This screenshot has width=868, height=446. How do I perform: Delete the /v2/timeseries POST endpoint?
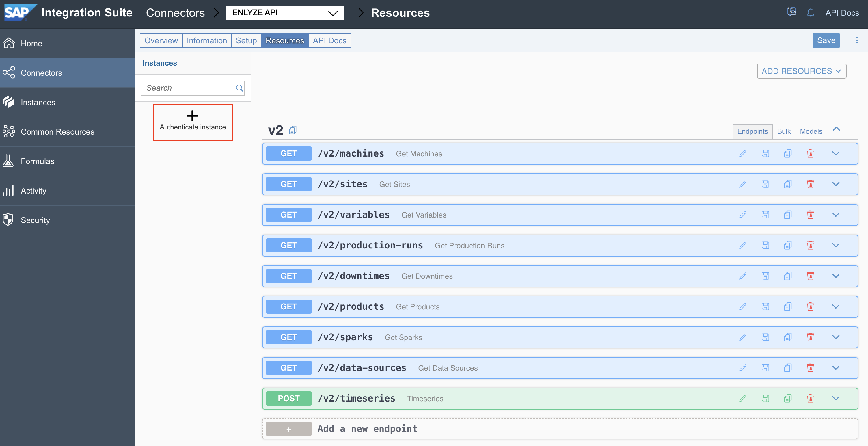810,398
